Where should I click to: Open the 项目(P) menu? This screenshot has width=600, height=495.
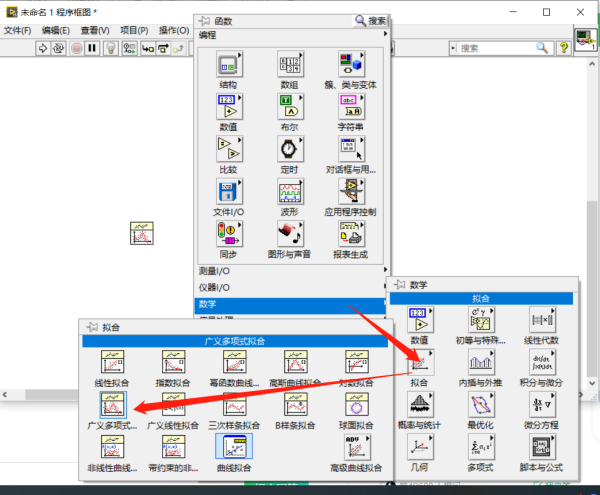coord(135,30)
